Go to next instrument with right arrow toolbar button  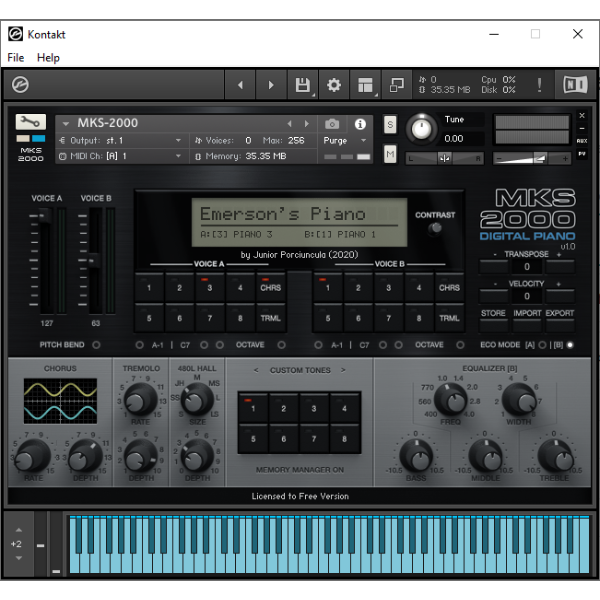tap(271, 85)
